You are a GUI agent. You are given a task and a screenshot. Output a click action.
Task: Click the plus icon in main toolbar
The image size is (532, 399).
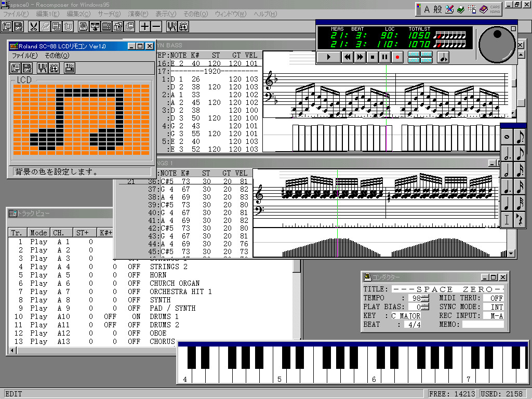pyautogui.click(x=145, y=26)
